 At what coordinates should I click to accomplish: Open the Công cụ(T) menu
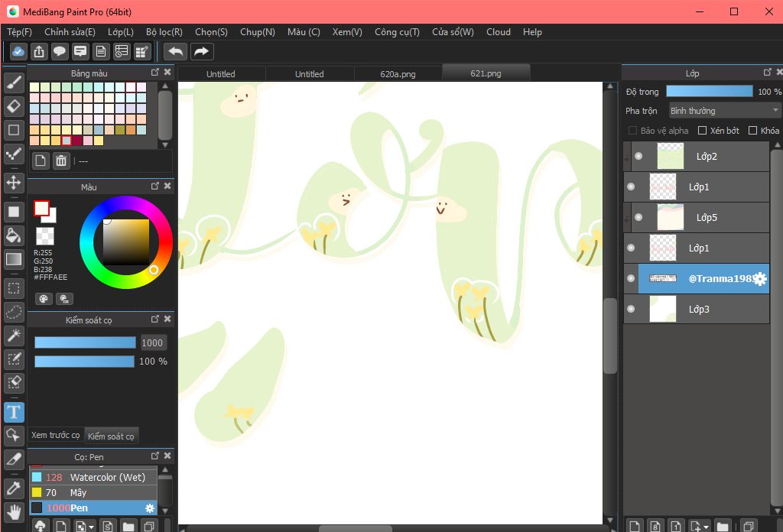(397, 32)
